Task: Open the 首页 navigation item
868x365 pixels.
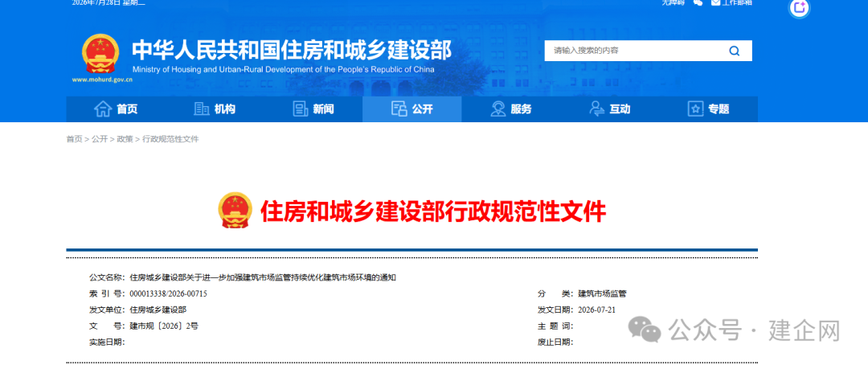Action: tap(116, 109)
